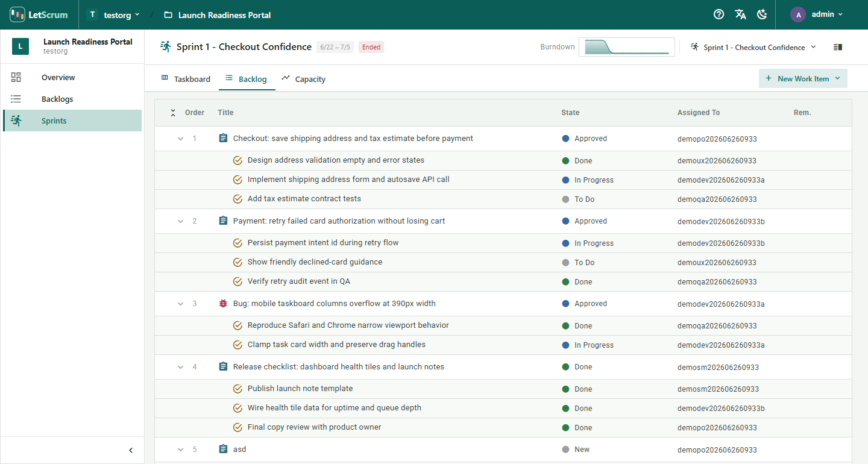Switch to the Backlog tab
The height and width of the screenshot is (464, 868).
[x=247, y=79]
